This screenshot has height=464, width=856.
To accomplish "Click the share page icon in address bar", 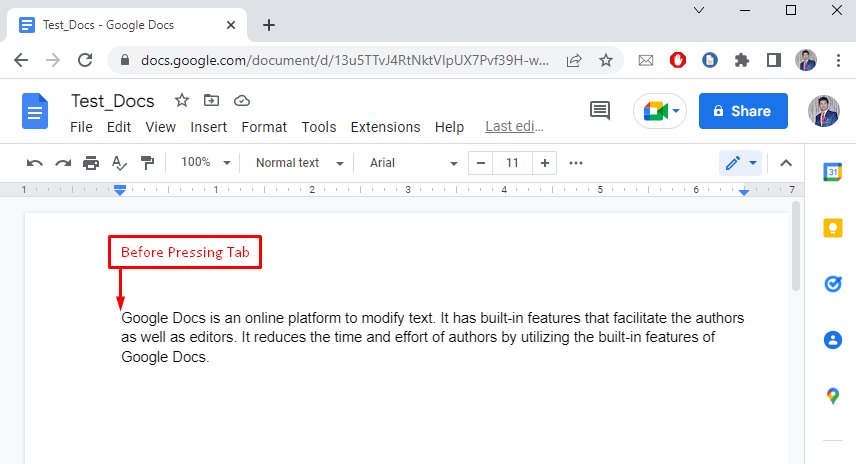I will tap(574, 60).
